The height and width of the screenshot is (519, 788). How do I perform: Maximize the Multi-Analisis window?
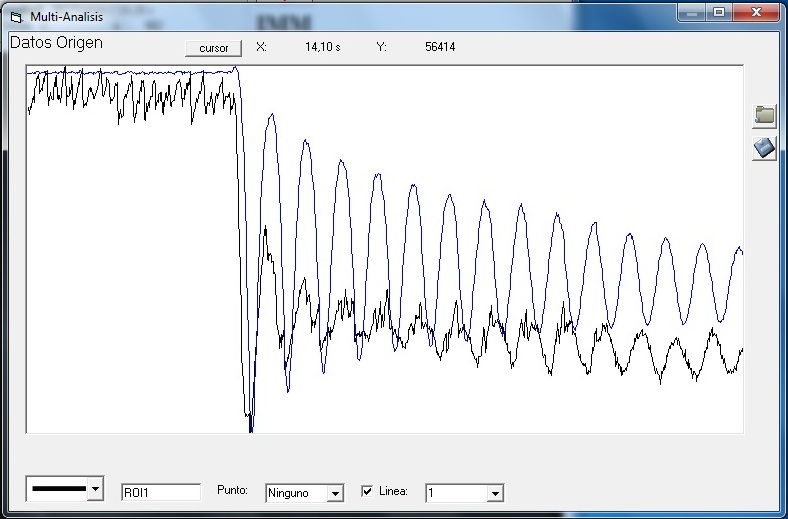pyautogui.click(x=718, y=12)
